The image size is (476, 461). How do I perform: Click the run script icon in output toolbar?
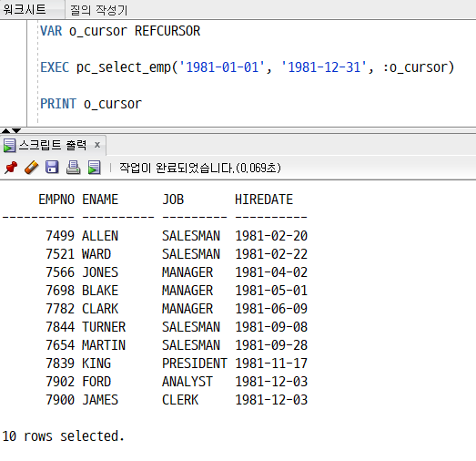(x=95, y=168)
